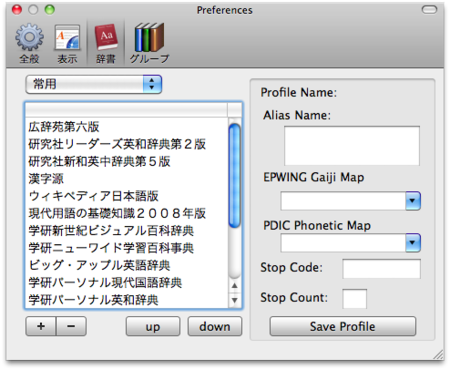This screenshot has width=450, height=370.
Task: Select the 辞書 dictionary preferences pane
Action: tap(106, 43)
